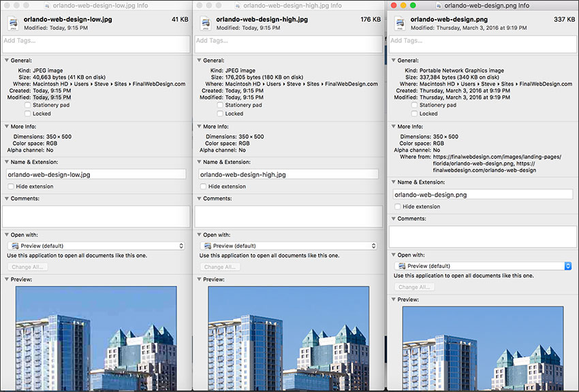579x392 pixels.
Task: Check Hide extension in the low.jpg window
Action: [x=11, y=186]
